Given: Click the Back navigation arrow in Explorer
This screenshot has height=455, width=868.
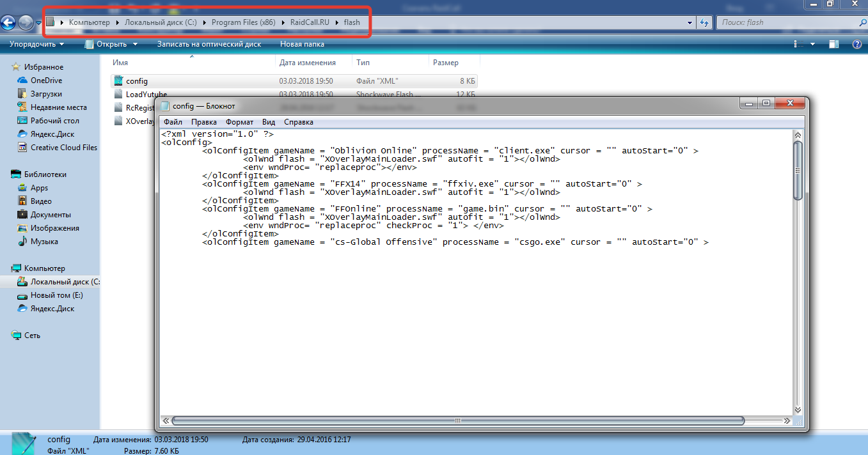Looking at the screenshot, I should pos(8,23).
